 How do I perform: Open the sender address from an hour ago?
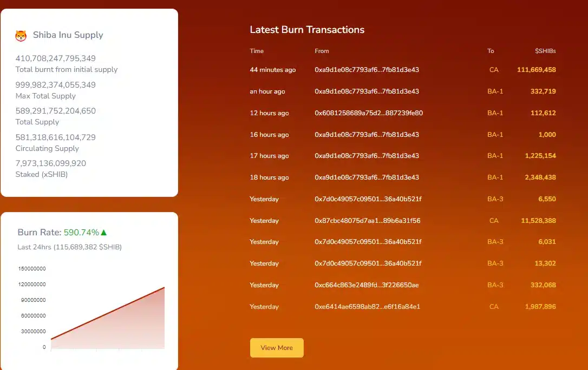(367, 91)
